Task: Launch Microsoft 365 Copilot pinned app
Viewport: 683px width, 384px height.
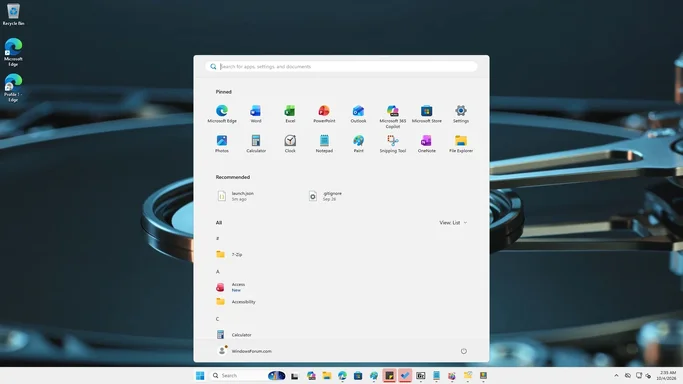Action: 392,116
